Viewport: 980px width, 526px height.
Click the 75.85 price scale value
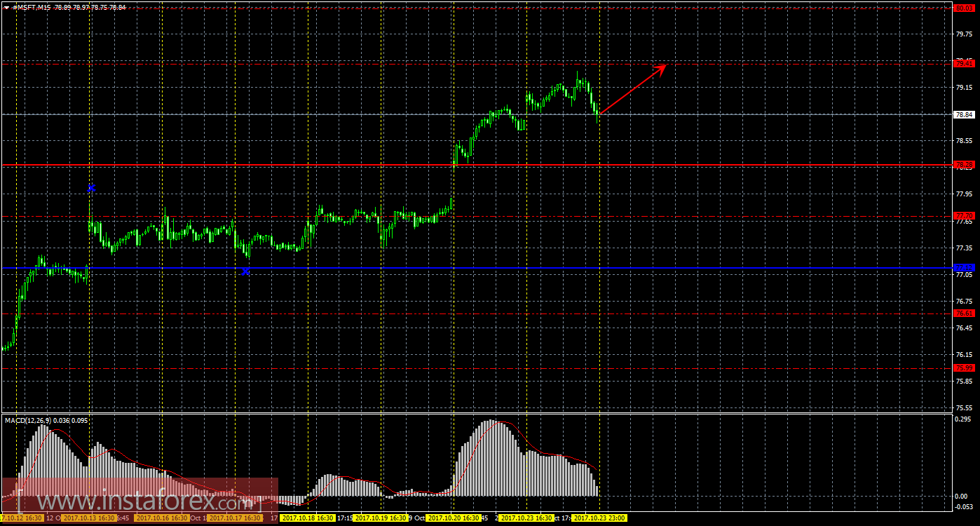965,381
